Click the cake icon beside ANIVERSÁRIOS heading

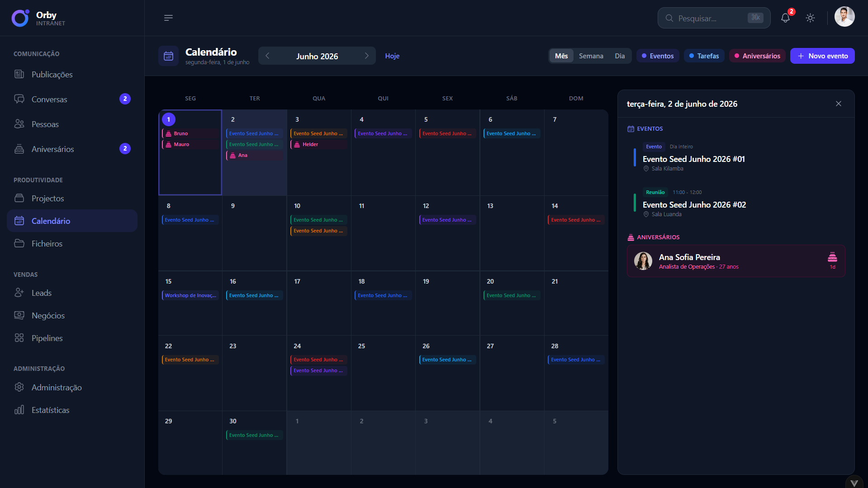pyautogui.click(x=631, y=237)
